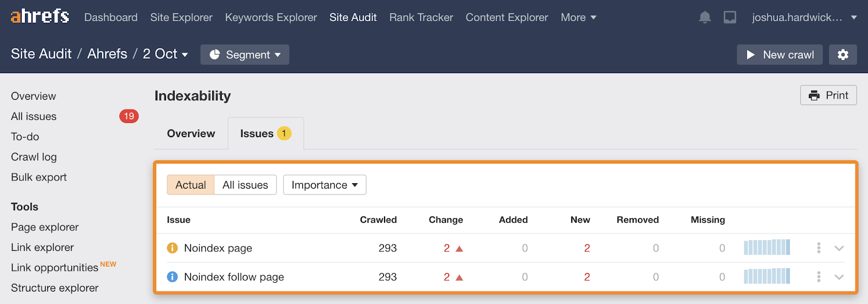Click Crawled value 293 in Noindex page row

[387, 248]
